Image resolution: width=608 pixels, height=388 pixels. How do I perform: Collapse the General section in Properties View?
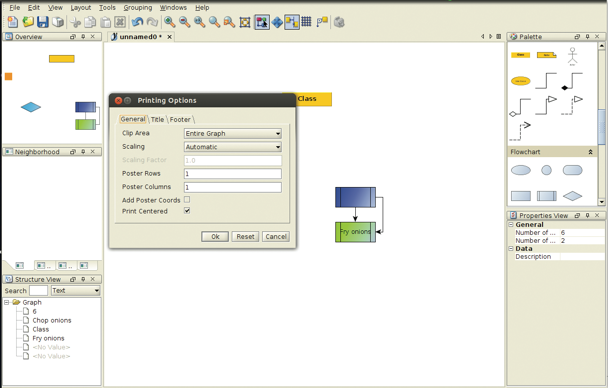(511, 224)
